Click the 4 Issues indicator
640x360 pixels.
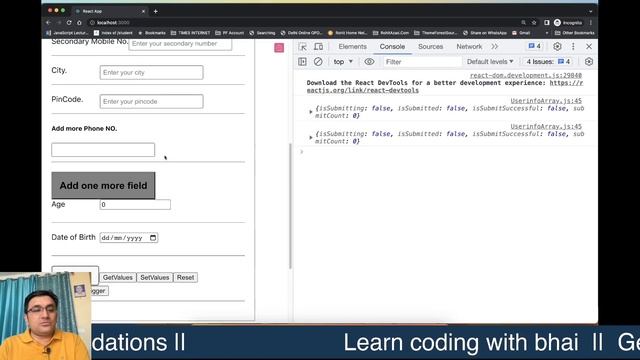click(x=548, y=62)
